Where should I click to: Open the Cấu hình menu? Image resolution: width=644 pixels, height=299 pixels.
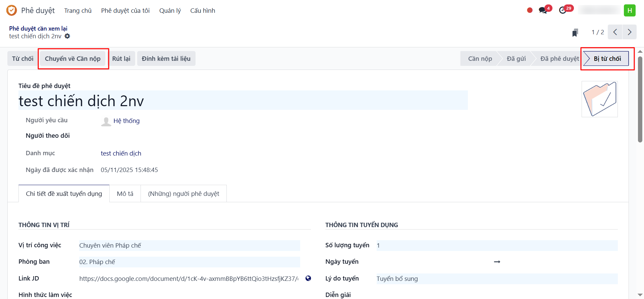(203, 11)
